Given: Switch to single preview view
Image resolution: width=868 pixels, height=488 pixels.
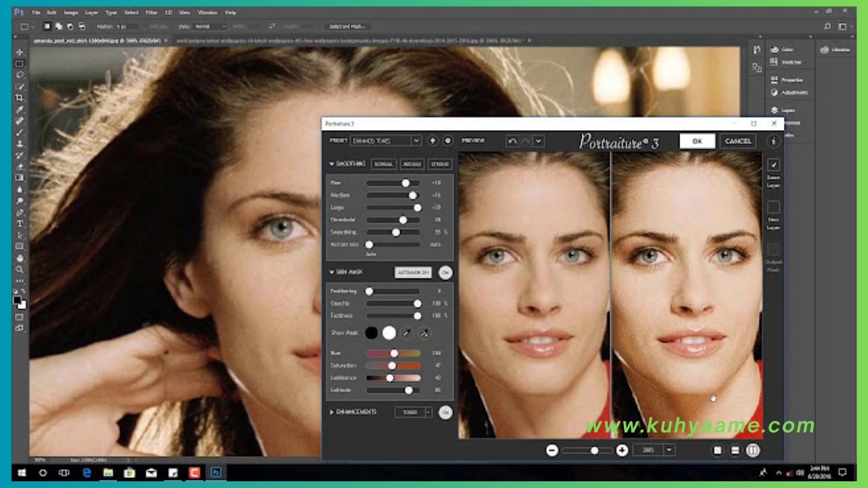Looking at the screenshot, I should tap(717, 450).
